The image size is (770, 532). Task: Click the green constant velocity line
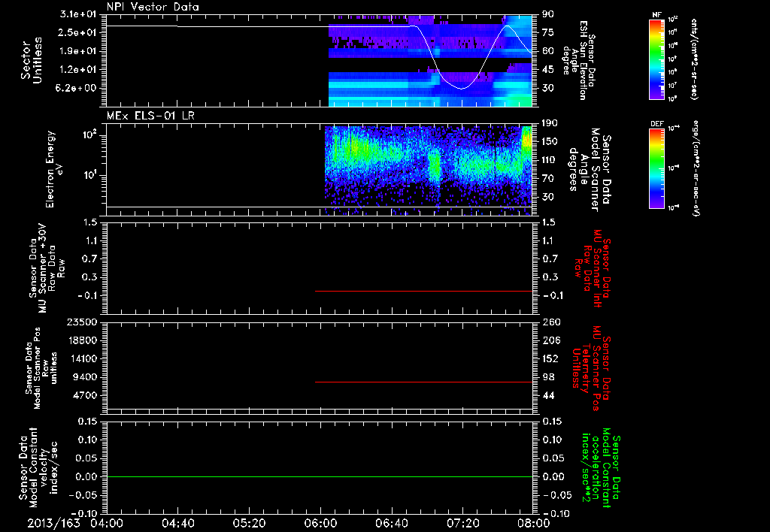pyautogui.click(x=320, y=476)
